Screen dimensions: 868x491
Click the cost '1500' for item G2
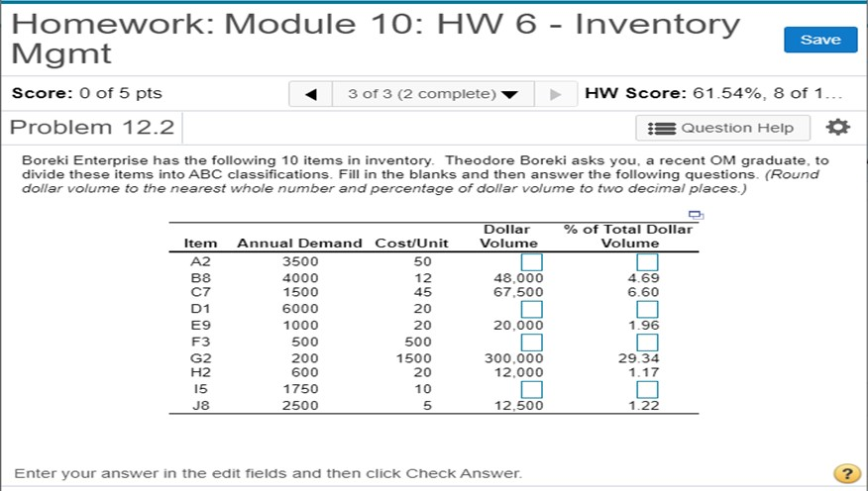[x=413, y=358]
